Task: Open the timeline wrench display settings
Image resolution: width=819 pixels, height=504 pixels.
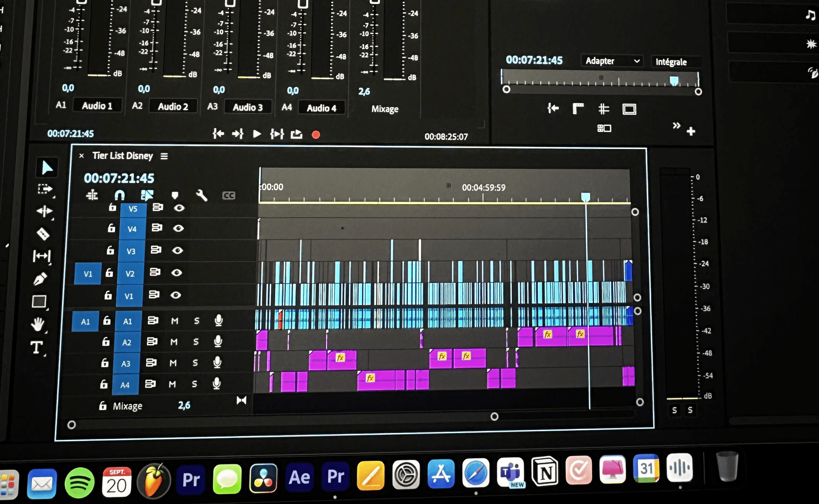Action: point(201,195)
